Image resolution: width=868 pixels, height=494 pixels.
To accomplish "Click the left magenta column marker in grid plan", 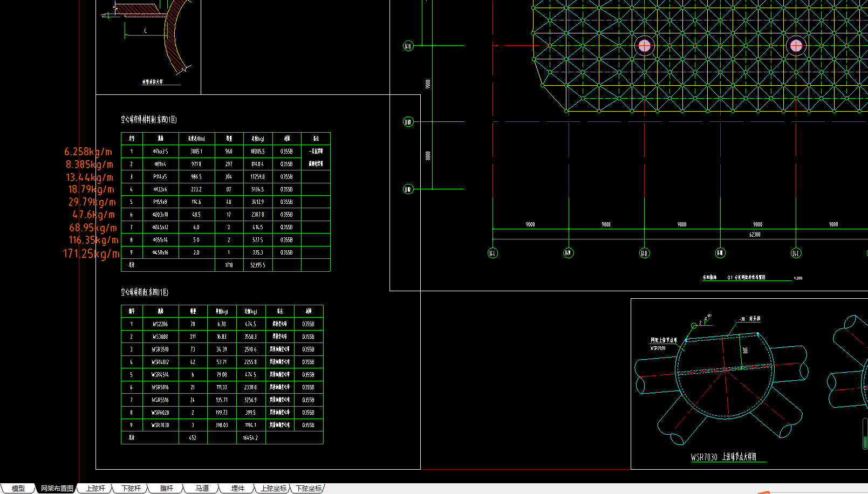I will 645,46.
